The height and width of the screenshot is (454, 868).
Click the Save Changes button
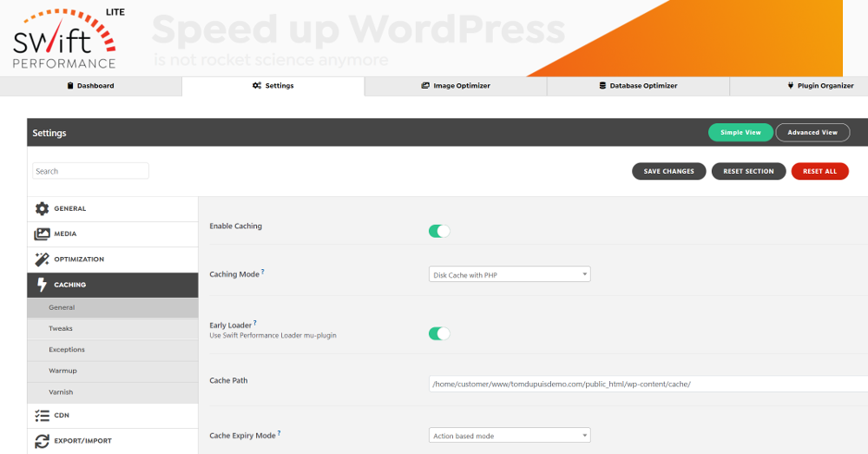(x=668, y=171)
